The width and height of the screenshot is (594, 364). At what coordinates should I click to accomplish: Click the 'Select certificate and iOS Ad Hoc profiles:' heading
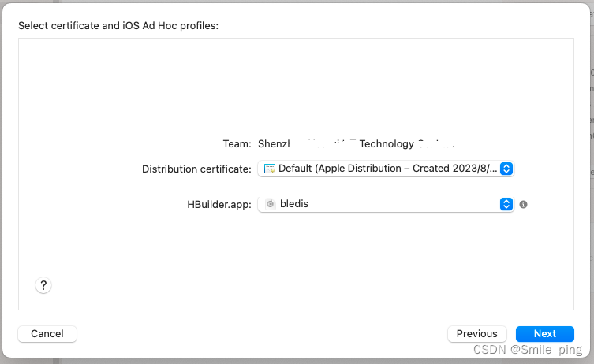coord(118,26)
